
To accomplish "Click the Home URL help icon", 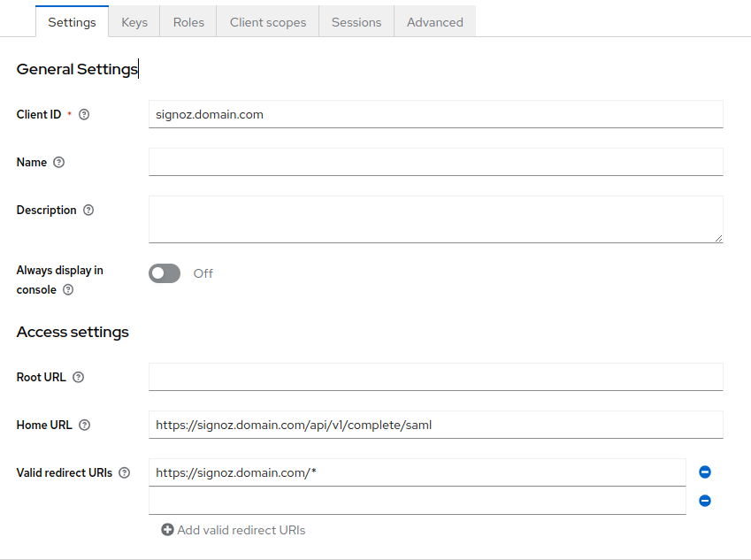I will tap(84, 425).
